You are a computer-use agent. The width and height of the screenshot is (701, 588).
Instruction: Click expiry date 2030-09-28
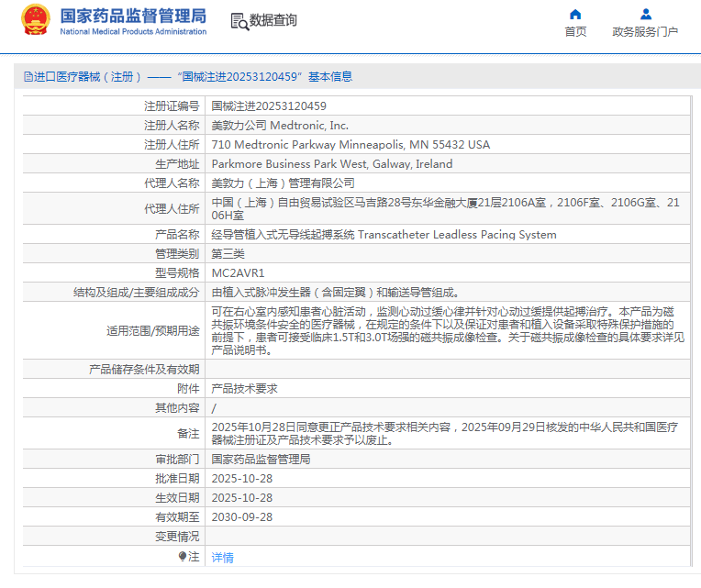pos(242,517)
